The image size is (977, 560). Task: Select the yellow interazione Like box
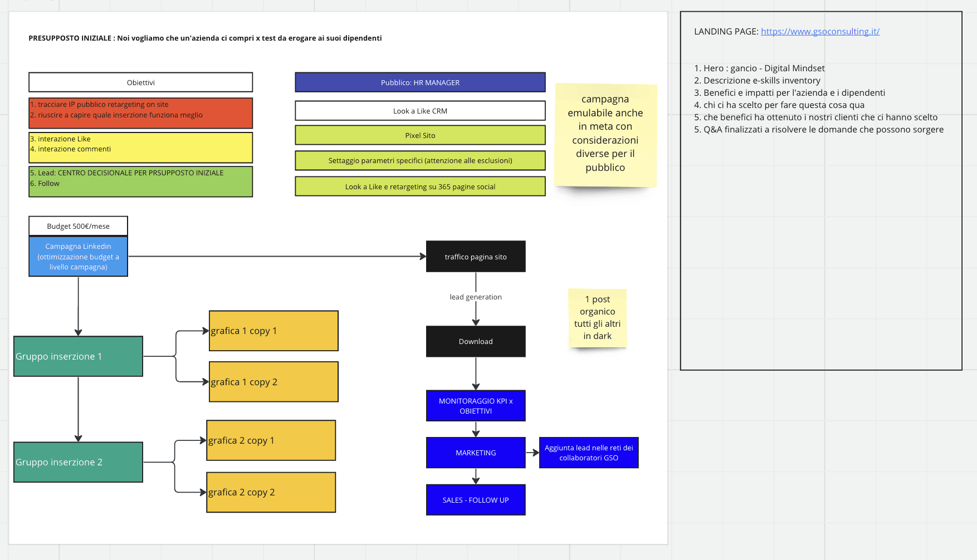point(140,148)
